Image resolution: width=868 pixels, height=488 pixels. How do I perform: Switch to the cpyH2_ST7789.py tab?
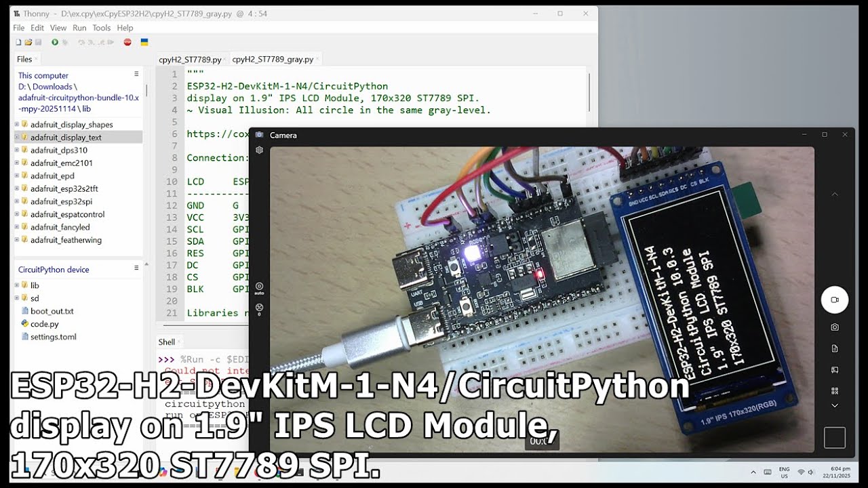[189, 59]
